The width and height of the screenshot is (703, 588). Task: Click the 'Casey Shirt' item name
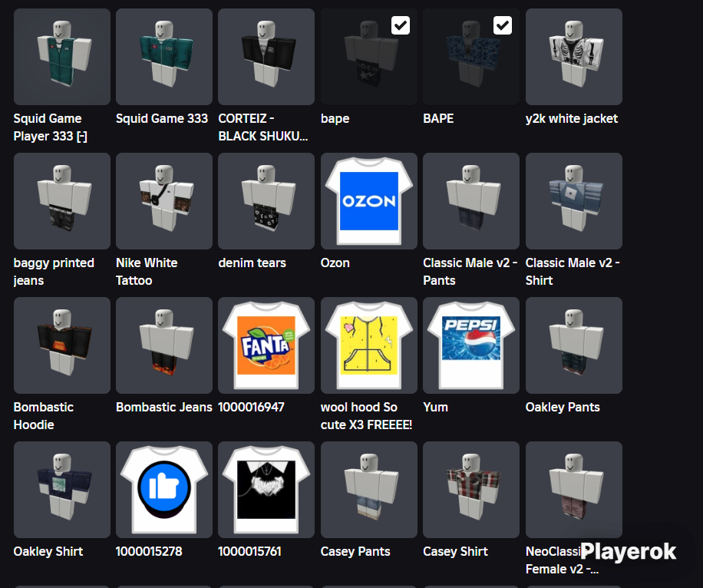point(456,552)
